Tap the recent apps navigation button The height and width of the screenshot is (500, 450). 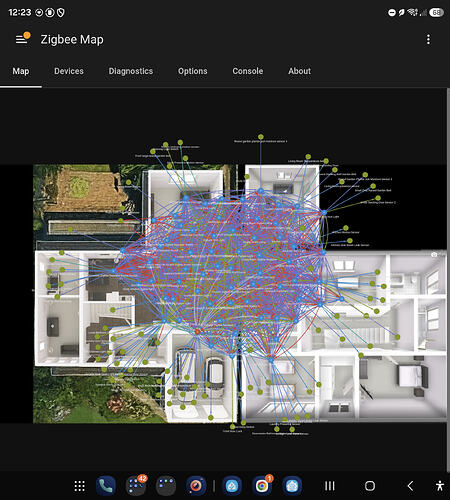click(330, 486)
